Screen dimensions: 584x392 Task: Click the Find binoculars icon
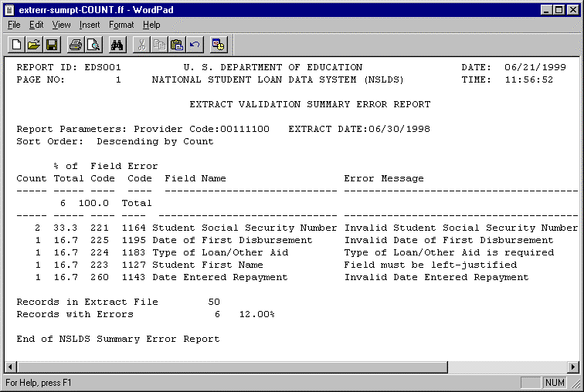coord(117,45)
